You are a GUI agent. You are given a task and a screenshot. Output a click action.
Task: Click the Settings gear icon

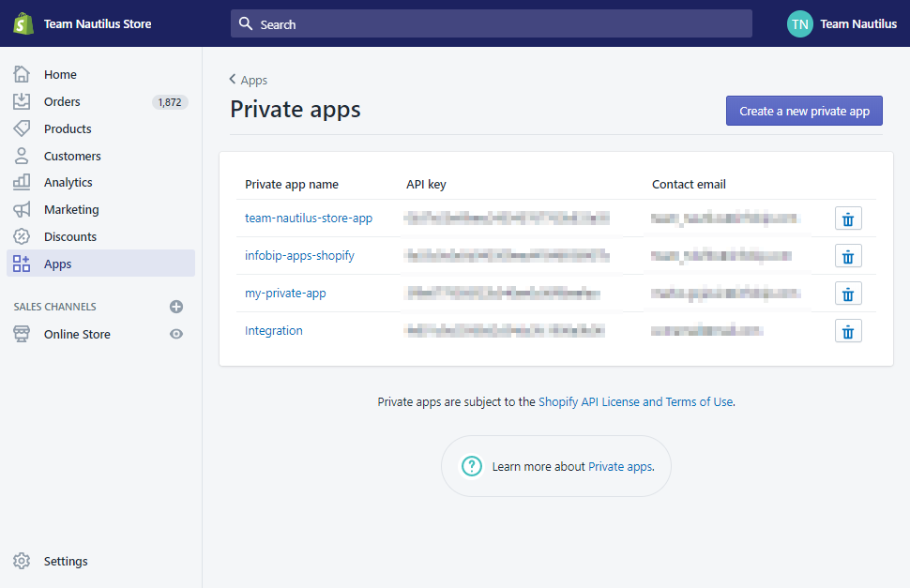23,561
